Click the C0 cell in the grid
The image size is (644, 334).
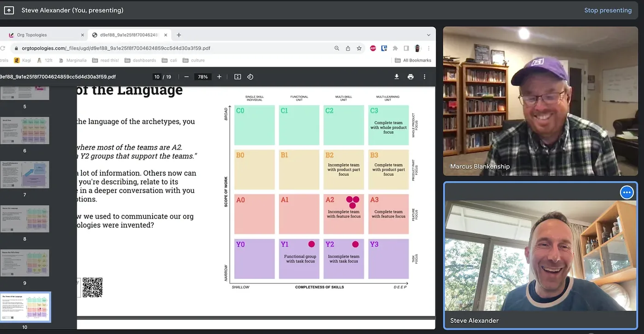point(254,125)
